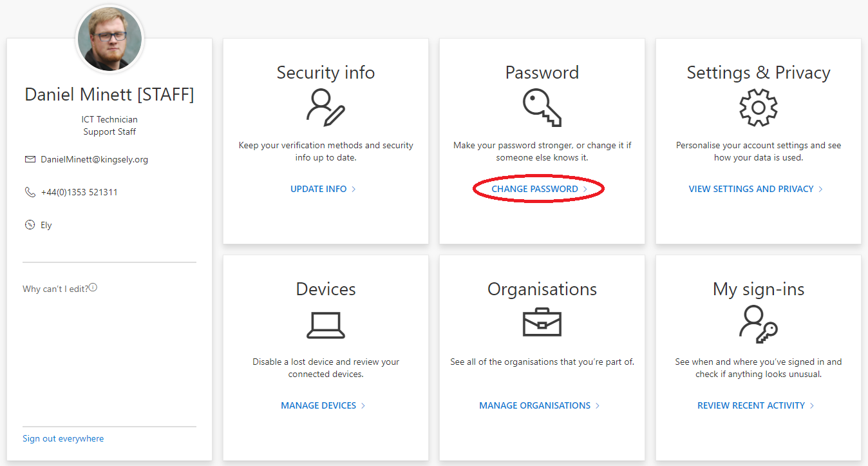868x466 pixels.
Task: Click Daniel Minett's profile photo
Action: tap(109, 39)
